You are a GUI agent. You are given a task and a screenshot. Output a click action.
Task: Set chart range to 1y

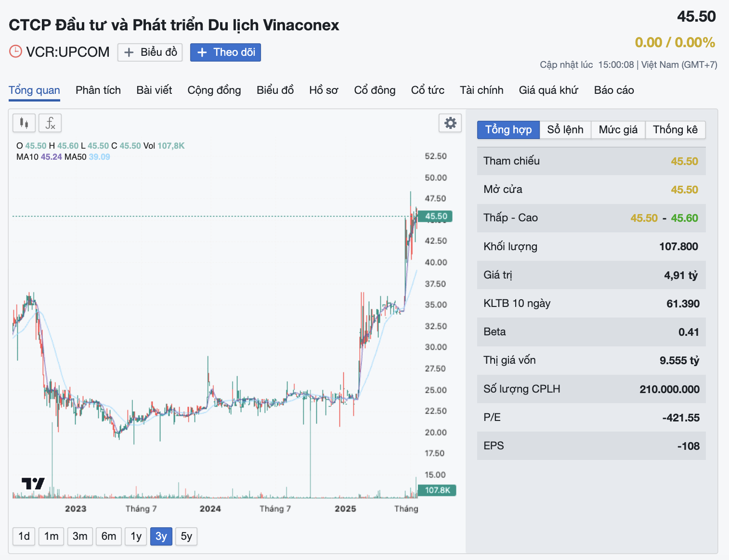(136, 536)
